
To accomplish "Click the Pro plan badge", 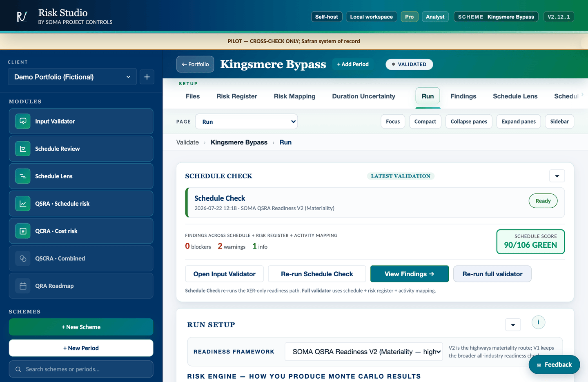I will tap(410, 17).
